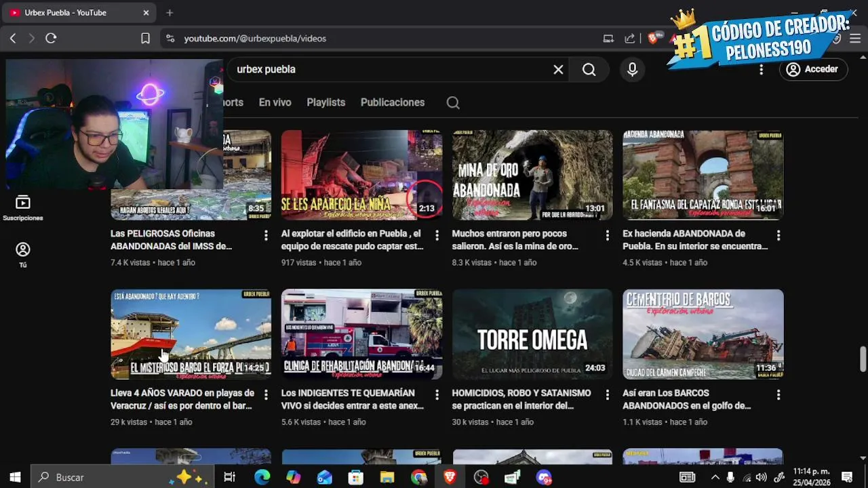Click the taskbar Buscar search box
868x488 pixels.
(122, 477)
